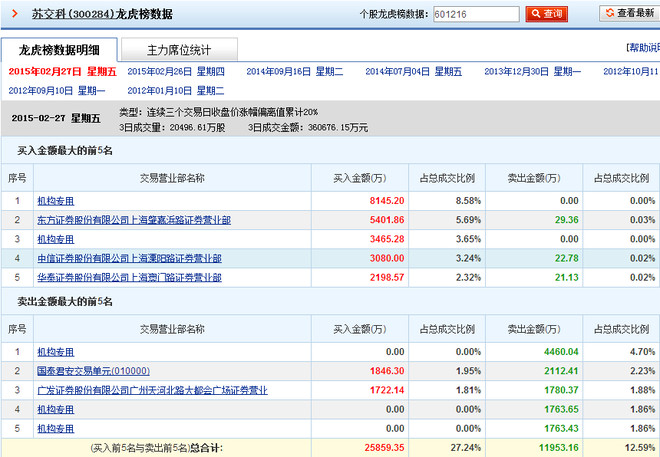Image resolution: width=660 pixels, height=457 pixels.
Task: Click the percentage 8.58%
Action: [468, 201]
